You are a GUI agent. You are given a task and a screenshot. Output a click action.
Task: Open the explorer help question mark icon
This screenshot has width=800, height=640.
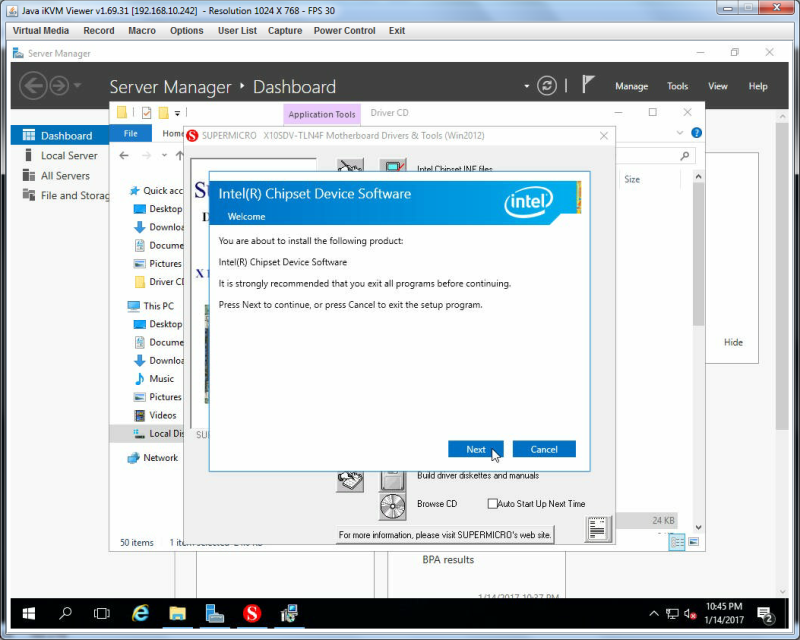696,133
